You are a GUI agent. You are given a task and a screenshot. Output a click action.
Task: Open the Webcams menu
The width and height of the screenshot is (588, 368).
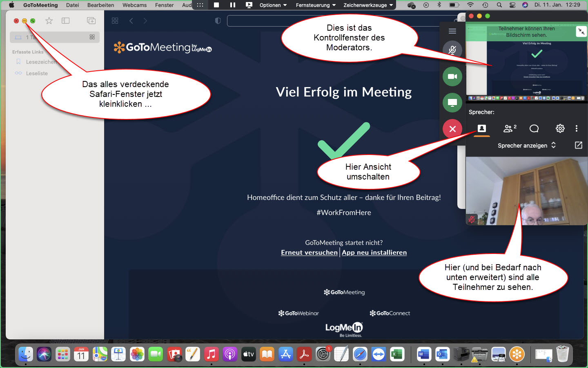click(x=135, y=5)
